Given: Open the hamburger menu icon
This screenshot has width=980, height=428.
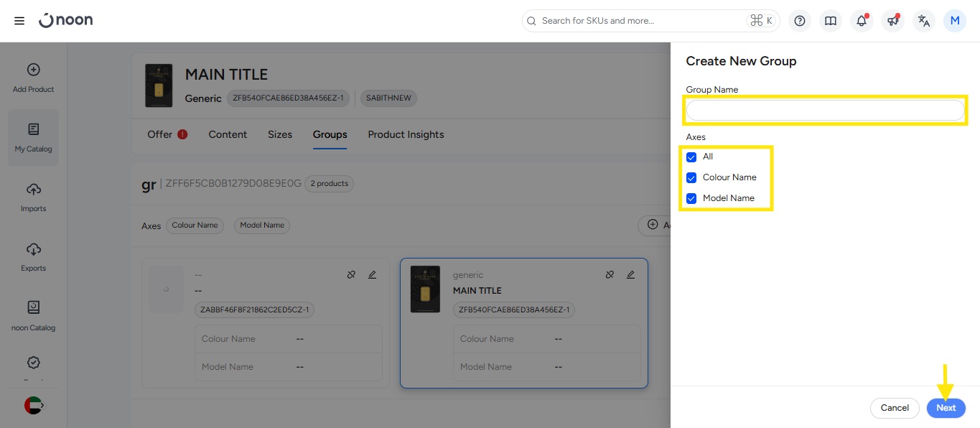Looking at the screenshot, I should click(19, 21).
